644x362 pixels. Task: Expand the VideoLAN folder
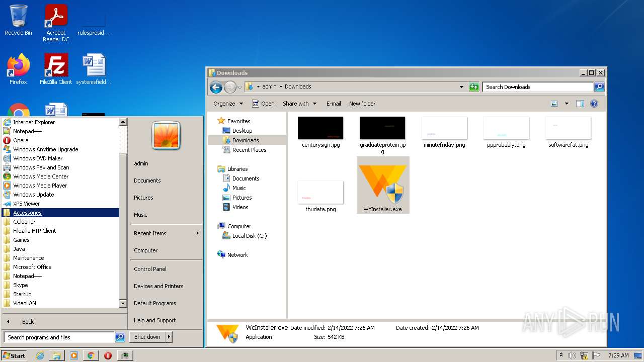click(x=60, y=303)
